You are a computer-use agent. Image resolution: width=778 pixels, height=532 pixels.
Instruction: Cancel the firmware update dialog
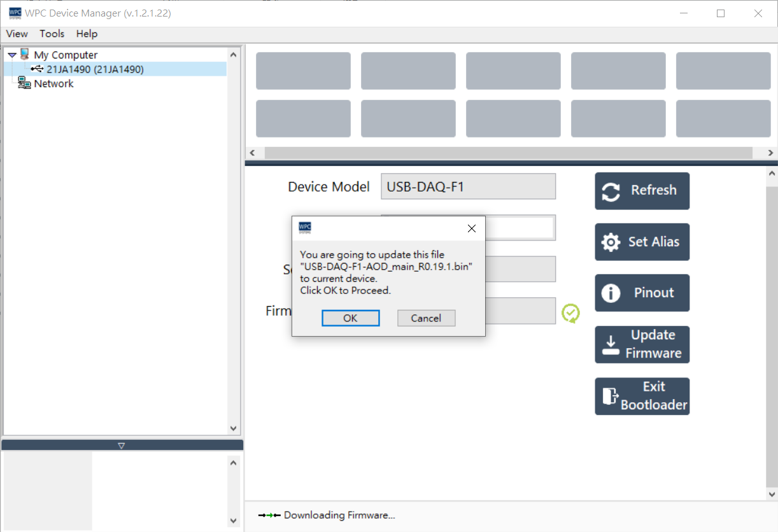[426, 318]
